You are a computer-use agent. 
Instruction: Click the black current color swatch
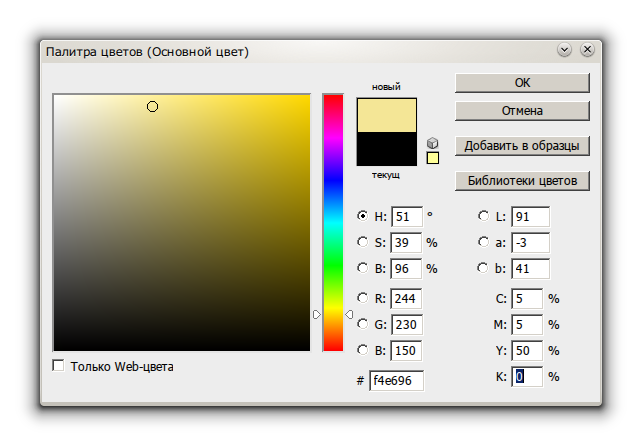(x=386, y=149)
